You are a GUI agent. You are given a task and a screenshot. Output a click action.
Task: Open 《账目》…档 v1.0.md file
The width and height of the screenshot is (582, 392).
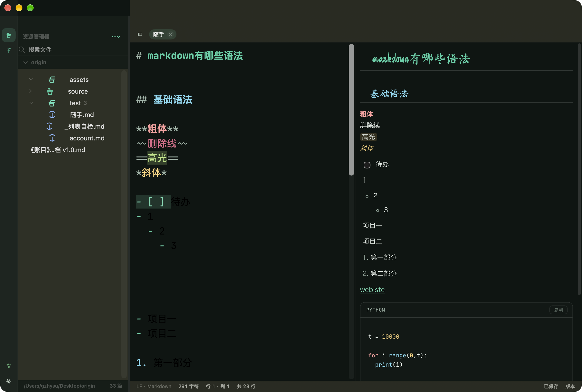pos(58,150)
